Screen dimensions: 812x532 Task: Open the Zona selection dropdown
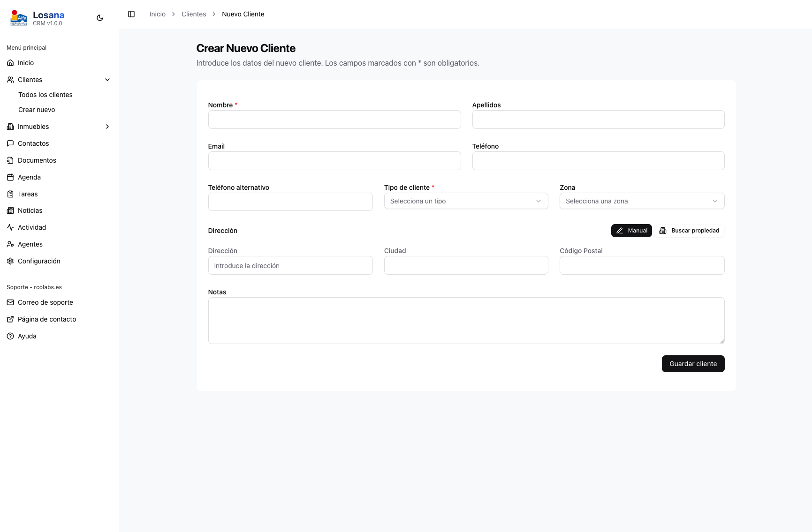tap(642, 201)
